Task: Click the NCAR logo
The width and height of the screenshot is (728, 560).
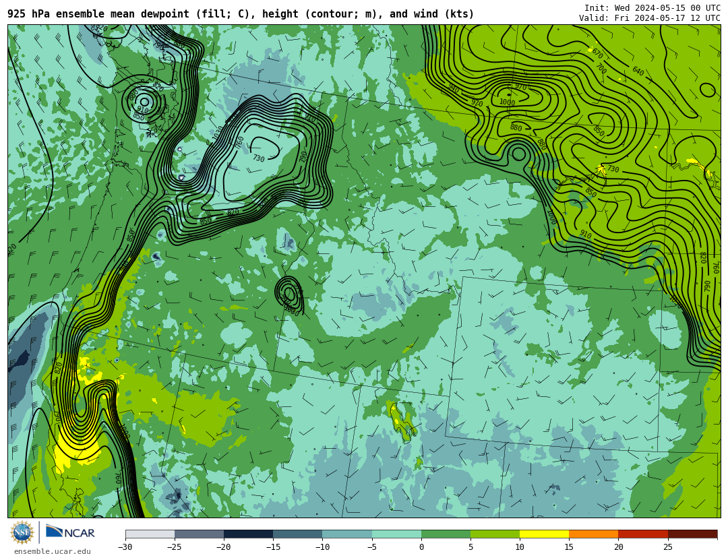Action: [x=70, y=532]
